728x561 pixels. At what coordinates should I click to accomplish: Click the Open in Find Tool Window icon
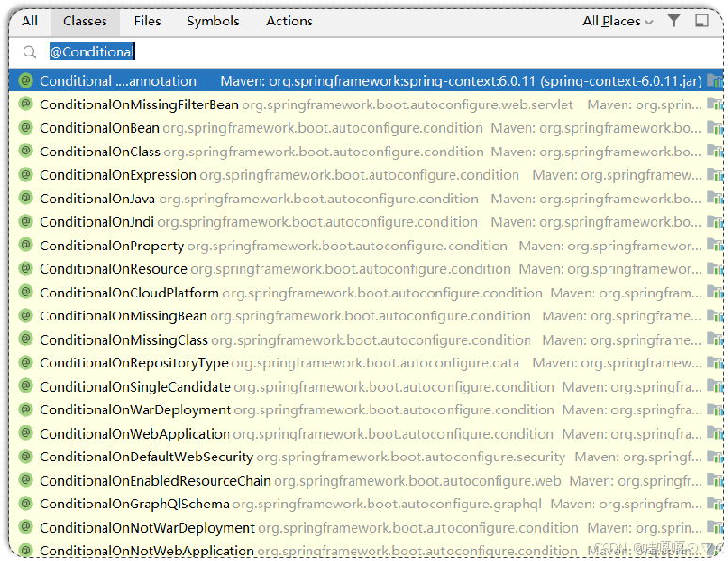tap(702, 21)
